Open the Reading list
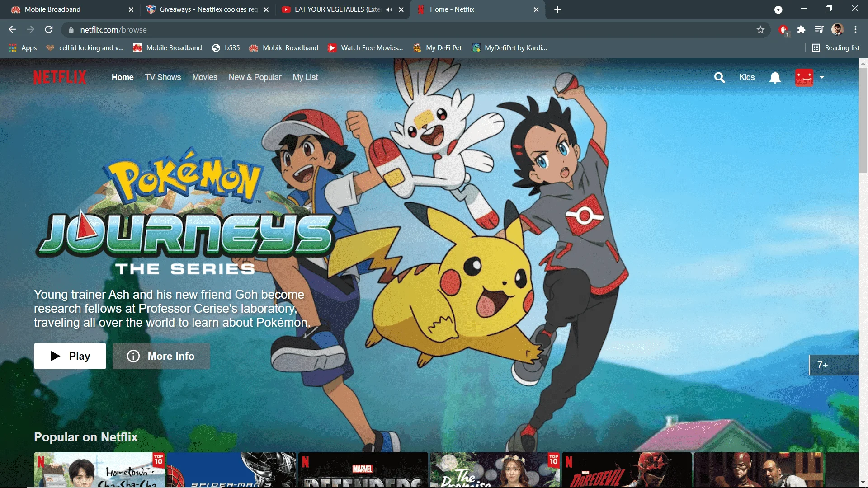The width and height of the screenshot is (868, 488). 835,48
